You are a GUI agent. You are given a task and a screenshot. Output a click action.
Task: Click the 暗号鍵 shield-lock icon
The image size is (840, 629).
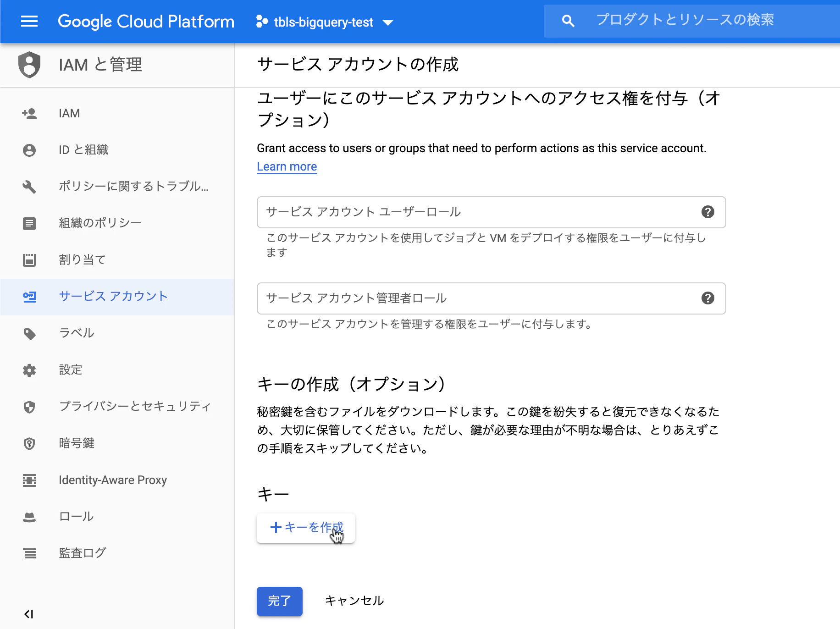click(x=29, y=443)
